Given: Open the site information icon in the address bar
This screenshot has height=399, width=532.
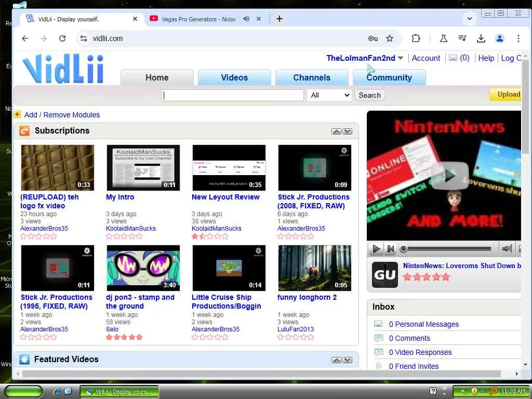Looking at the screenshot, I should coord(84,38).
